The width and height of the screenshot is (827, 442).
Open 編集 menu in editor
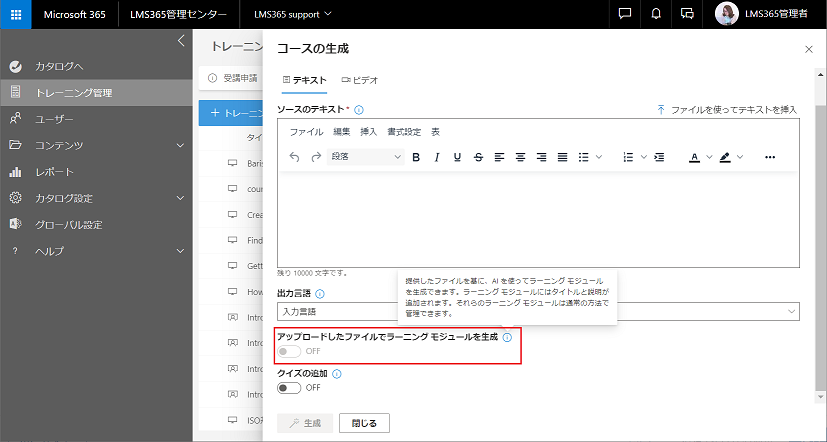coord(341,132)
